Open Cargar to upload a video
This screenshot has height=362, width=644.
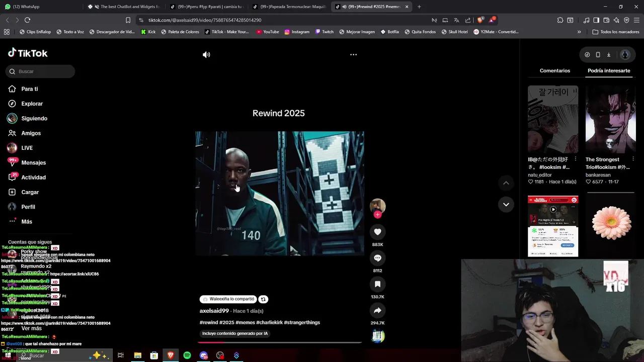[x=30, y=192]
